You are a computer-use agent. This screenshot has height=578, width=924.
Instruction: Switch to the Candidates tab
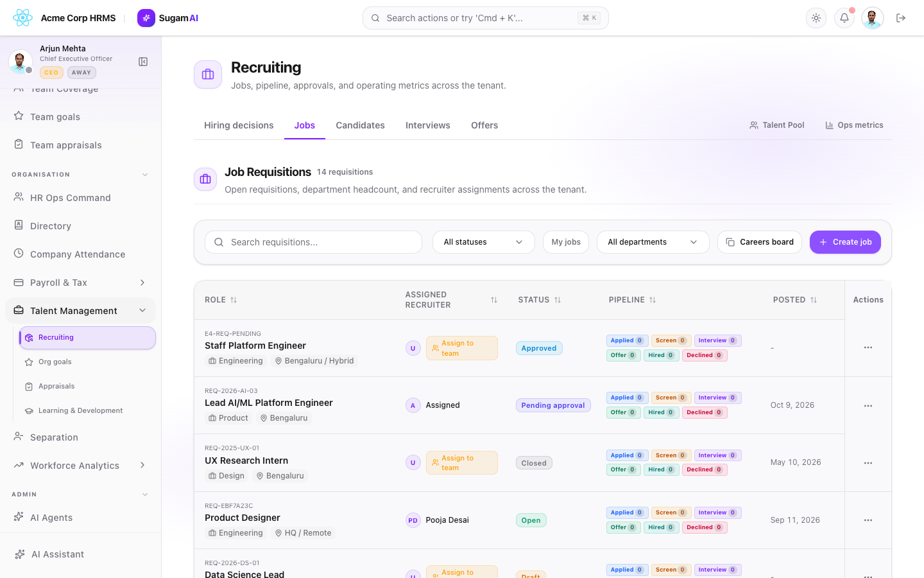pyautogui.click(x=360, y=125)
